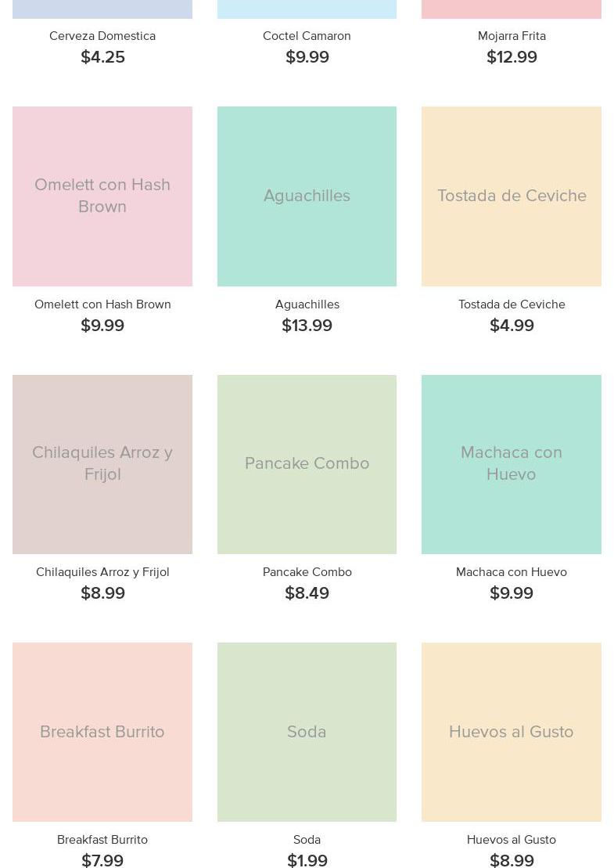Click the $1.99 Soda price
This screenshot has width=614, height=868.
[307, 860]
